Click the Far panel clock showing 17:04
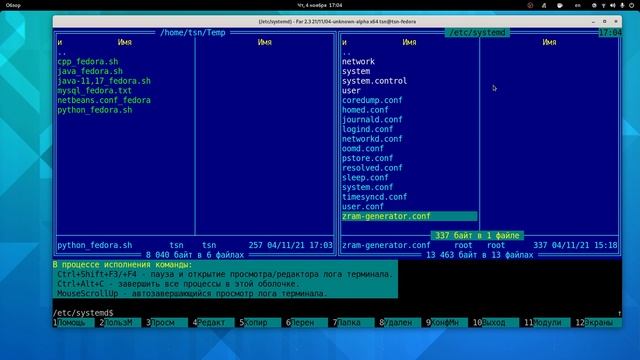 (x=610, y=33)
